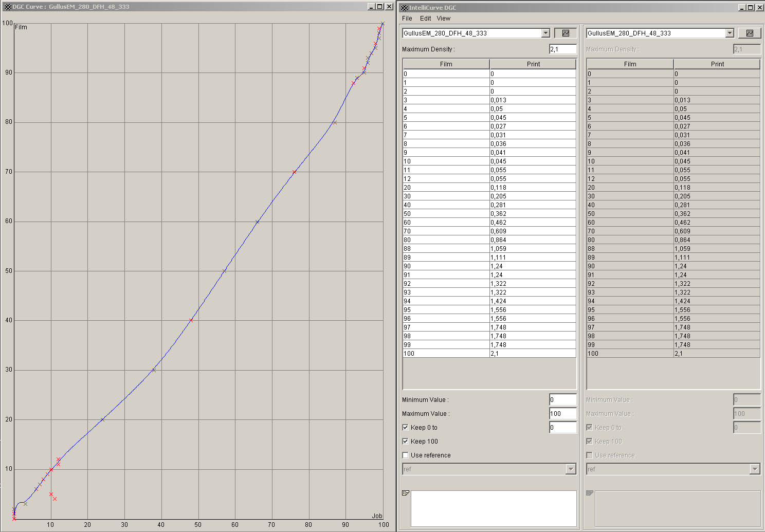Click the left Maximum Value input field
The height and width of the screenshot is (532, 765).
click(x=562, y=413)
